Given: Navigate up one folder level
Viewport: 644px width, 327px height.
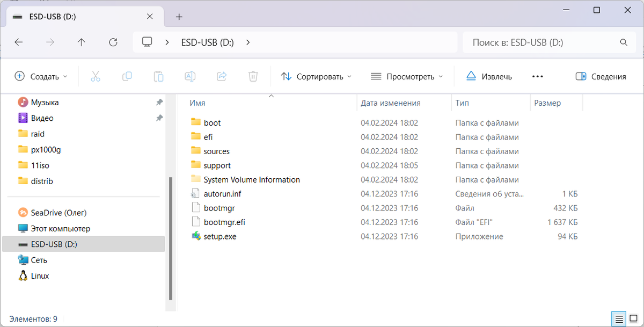Looking at the screenshot, I should pos(81,42).
